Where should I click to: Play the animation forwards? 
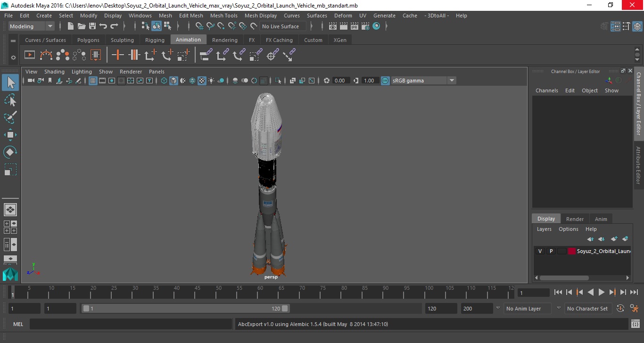click(602, 293)
